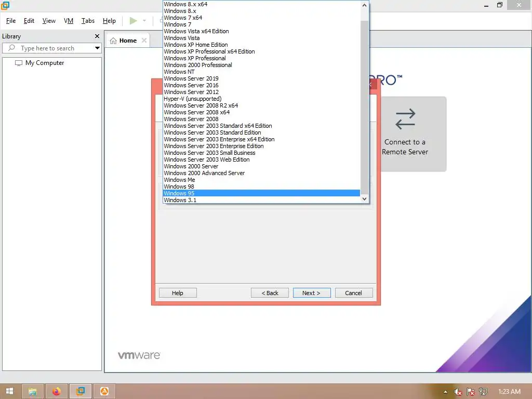Select Windows Server 2008 x64
This screenshot has width=532, height=399.
click(x=261, y=112)
